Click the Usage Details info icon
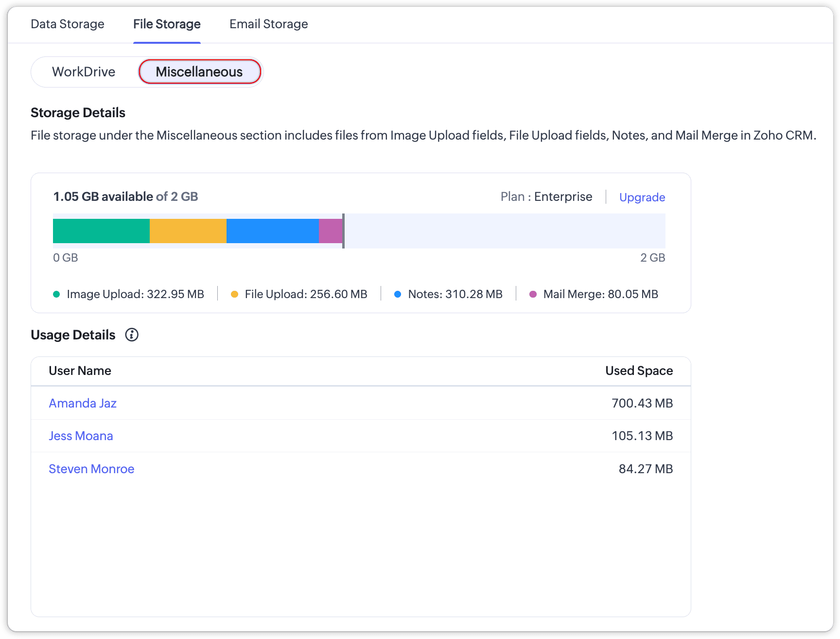 tap(132, 335)
